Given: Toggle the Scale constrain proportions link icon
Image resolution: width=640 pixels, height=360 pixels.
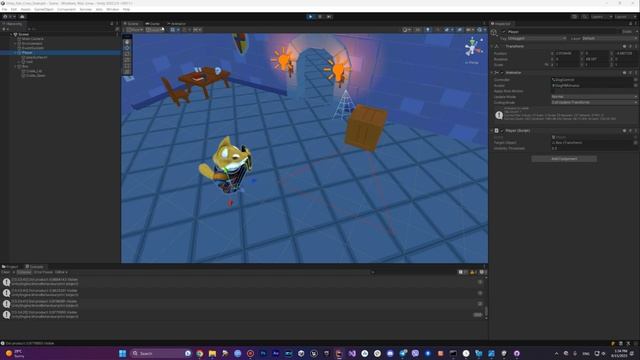Looking at the screenshot, I should click(x=547, y=64).
